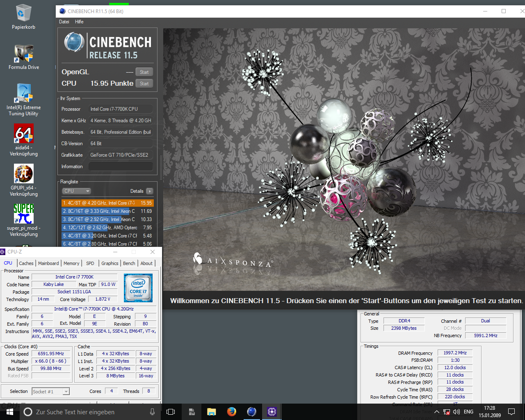Launch Firefox from the taskbar
This screenshot has width=525, height=420.
coord(232,412)
